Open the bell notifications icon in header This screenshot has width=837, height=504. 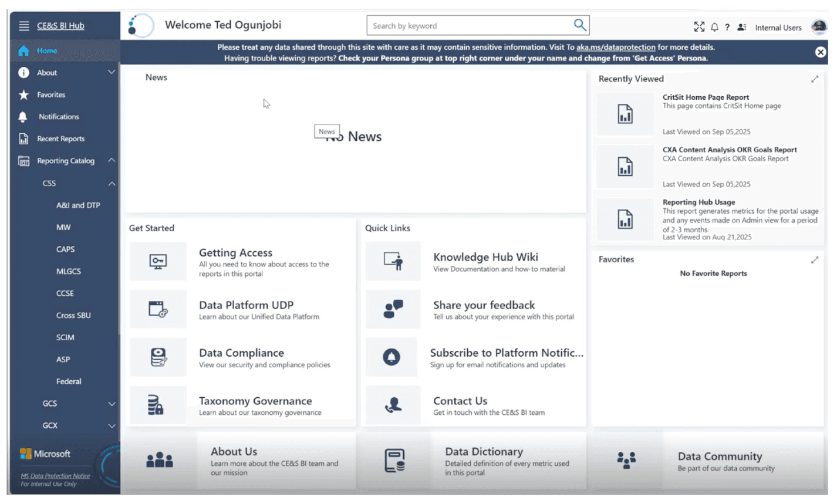click(714, 27)
